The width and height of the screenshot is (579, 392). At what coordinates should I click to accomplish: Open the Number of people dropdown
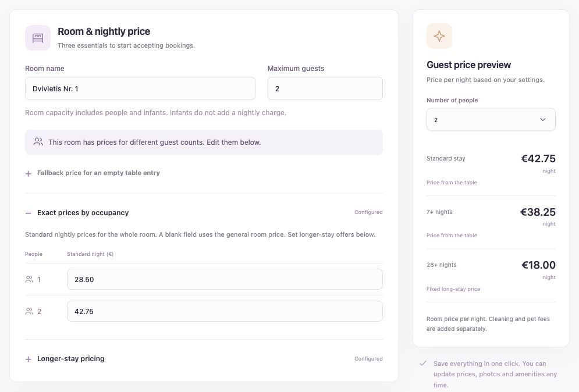(x=491, y=120)
